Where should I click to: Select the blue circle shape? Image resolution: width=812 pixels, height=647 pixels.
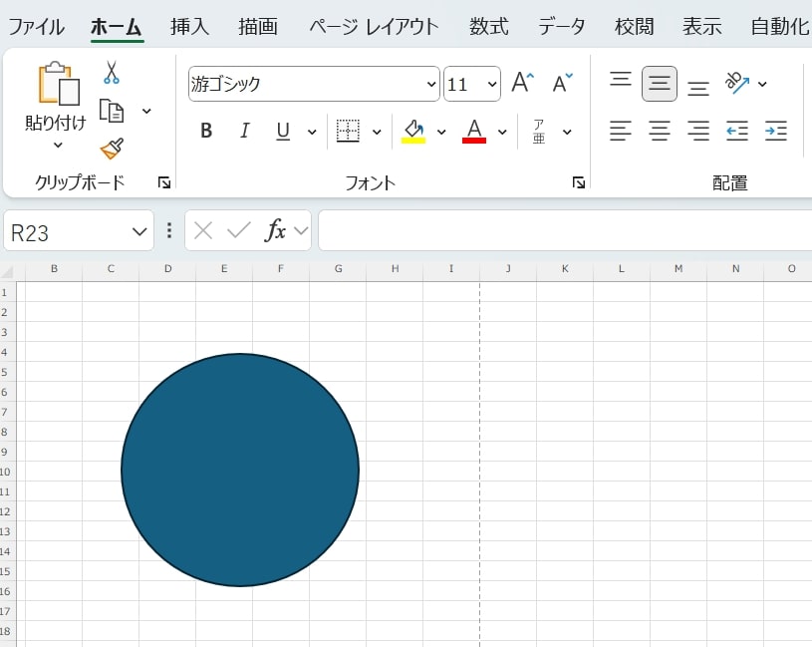coord(240,470)
